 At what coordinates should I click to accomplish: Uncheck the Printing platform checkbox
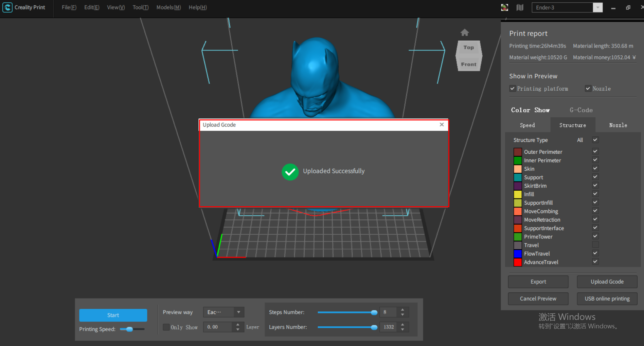coord(513,89)
